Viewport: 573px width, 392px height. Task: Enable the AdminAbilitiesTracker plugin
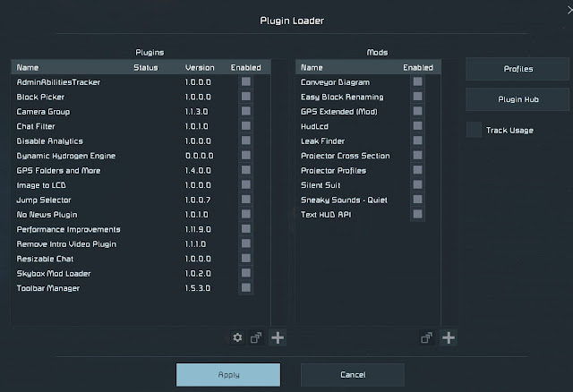coord(246,81)
